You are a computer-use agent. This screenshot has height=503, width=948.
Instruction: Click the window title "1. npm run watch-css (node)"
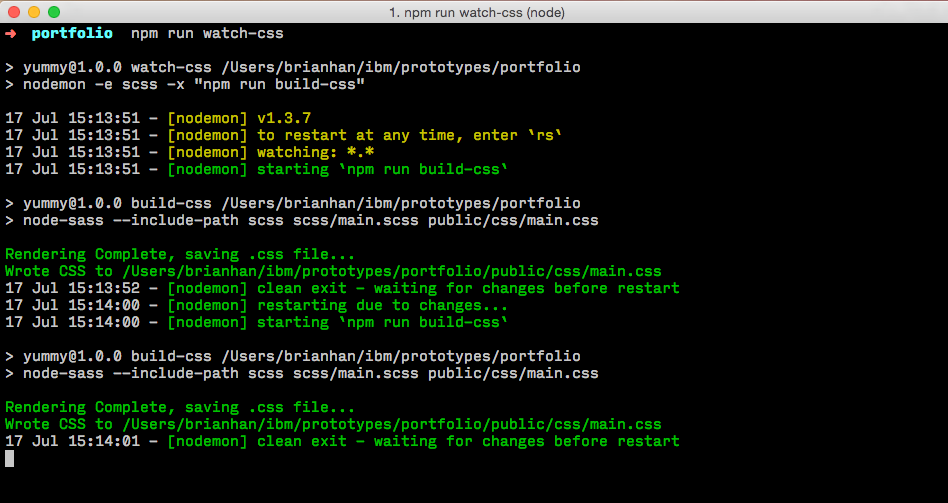coord(476,12)
